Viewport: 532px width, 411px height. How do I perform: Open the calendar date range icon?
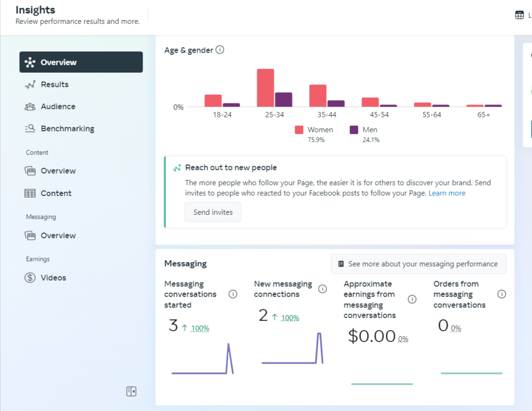click(519, 15)
